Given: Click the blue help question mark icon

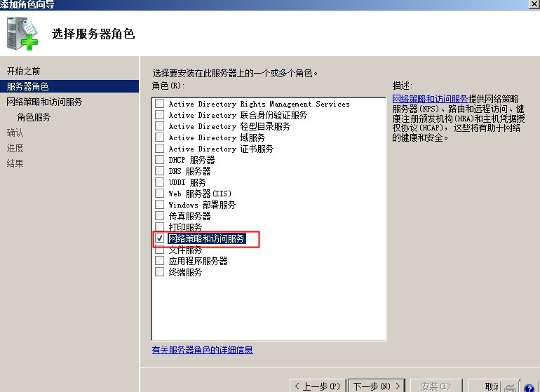Looking at the screenshot, I should click(529, 388).
